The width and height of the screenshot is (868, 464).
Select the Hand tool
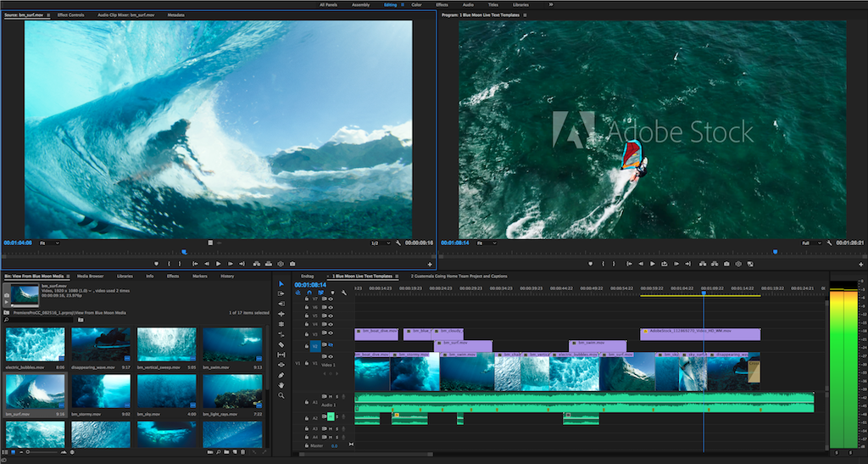(281, 385)
